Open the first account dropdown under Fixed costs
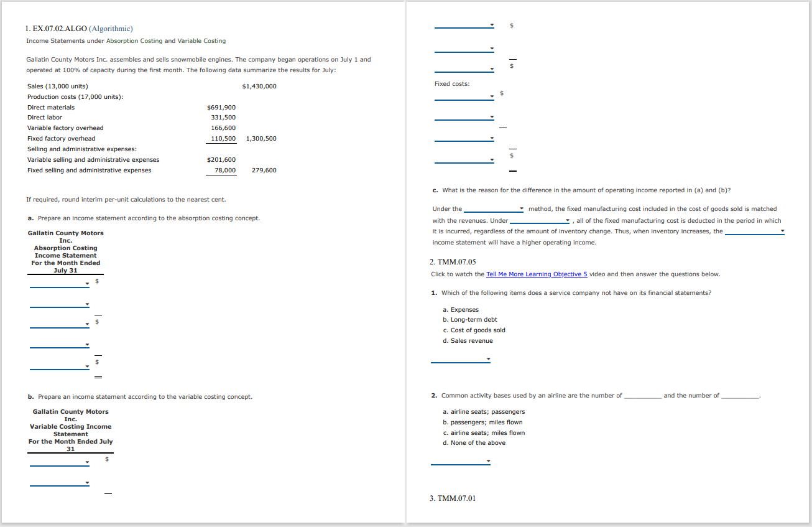 point(464,95)
